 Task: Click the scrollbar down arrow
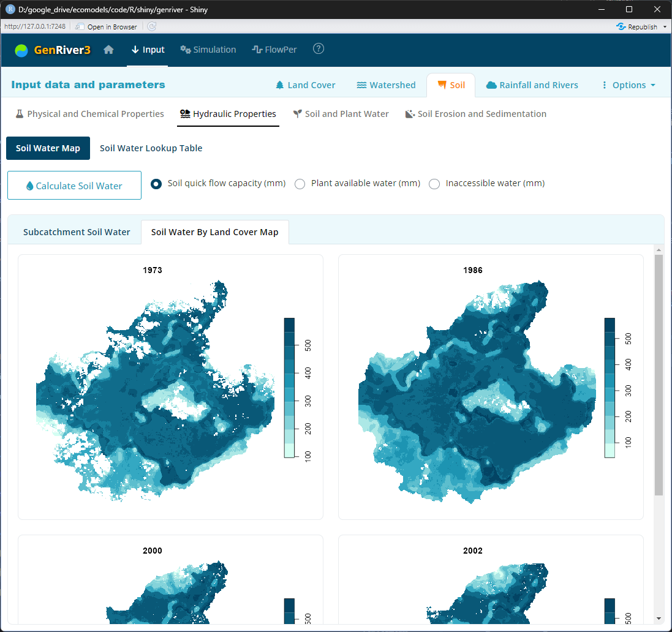tap(659, 619)
